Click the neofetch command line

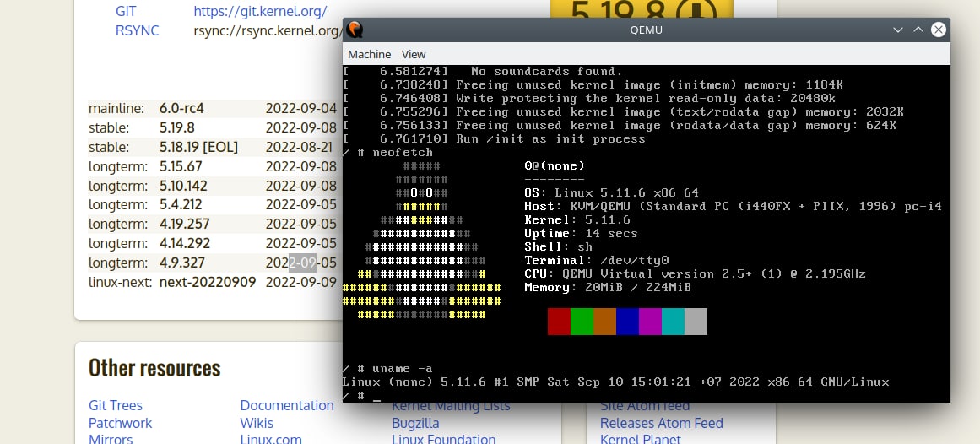[387, 153]
